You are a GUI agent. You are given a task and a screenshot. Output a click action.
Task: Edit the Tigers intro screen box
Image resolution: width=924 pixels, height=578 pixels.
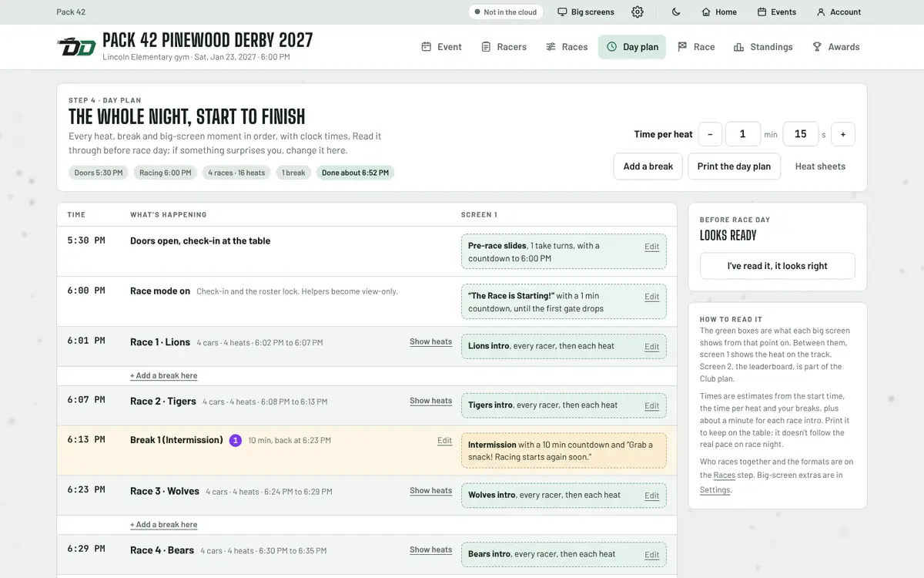click(652, 406)
